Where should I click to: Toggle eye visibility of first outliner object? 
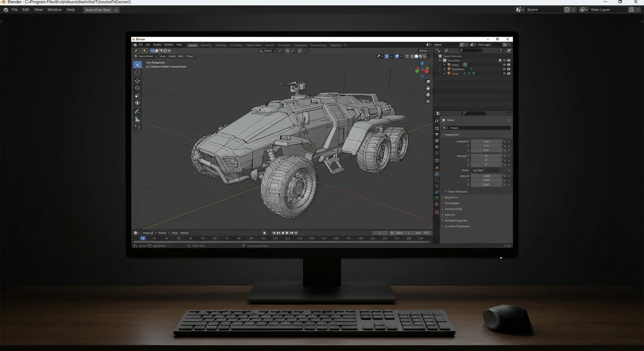[x=504, y=65]
